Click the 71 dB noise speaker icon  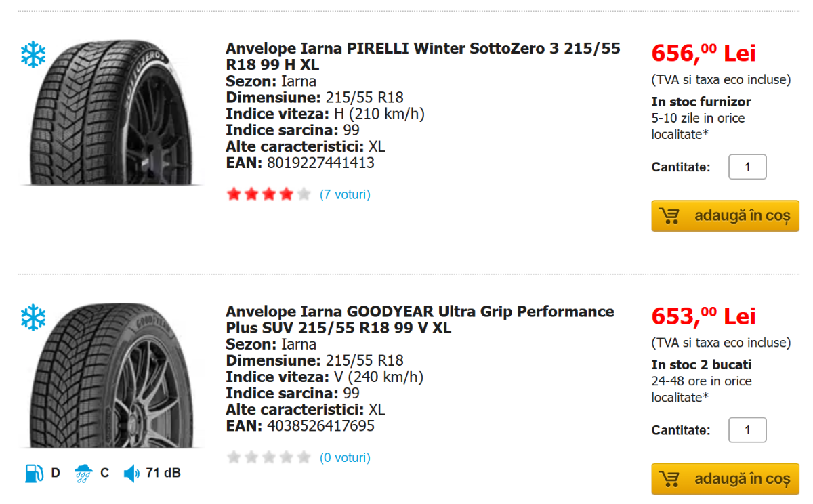coord(131,473)
